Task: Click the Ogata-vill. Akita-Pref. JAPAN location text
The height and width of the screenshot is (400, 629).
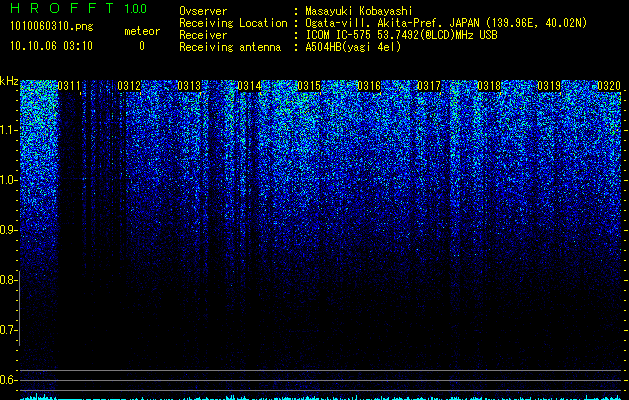Action: [446, 23]
